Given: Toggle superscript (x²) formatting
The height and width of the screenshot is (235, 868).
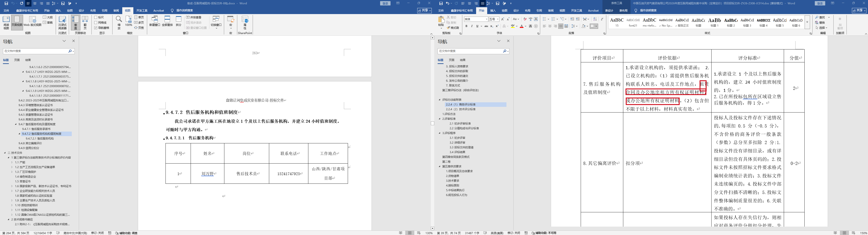Looking at the screenshot, I should (x=497, y=26).
